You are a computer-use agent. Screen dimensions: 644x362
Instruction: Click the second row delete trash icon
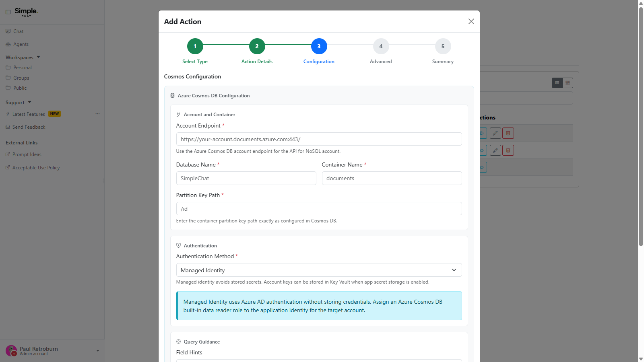(508, 150)
